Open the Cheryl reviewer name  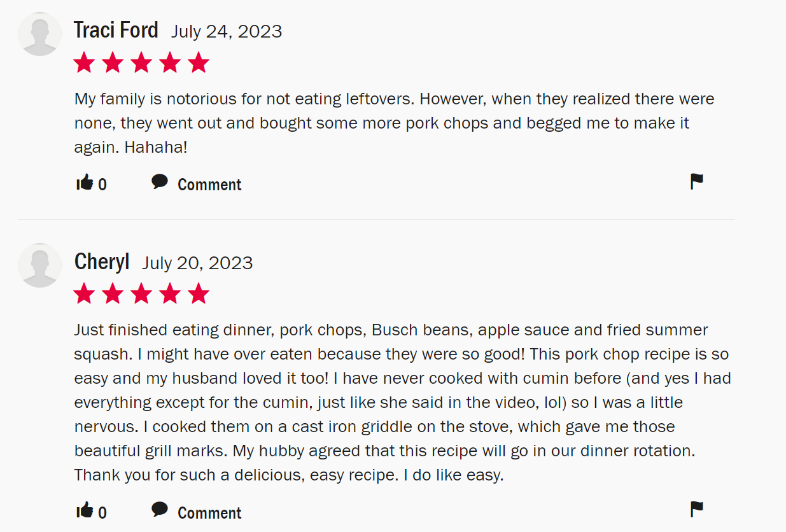102,262
